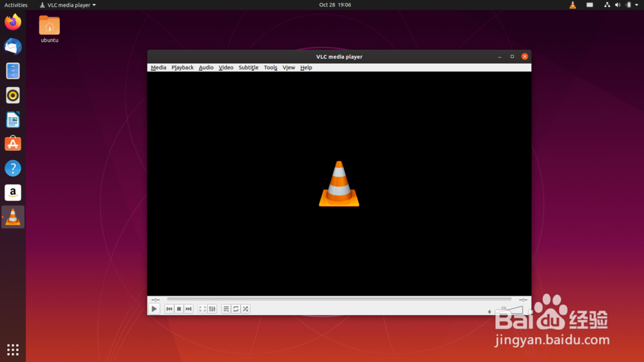
Task: Toggle random shuffle playback
Action: pos(245,309)
